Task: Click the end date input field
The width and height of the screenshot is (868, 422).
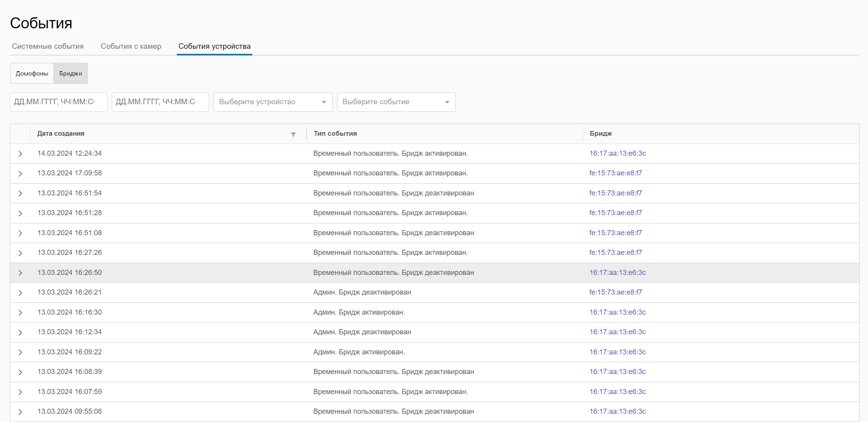Action: tap(160, 102)
